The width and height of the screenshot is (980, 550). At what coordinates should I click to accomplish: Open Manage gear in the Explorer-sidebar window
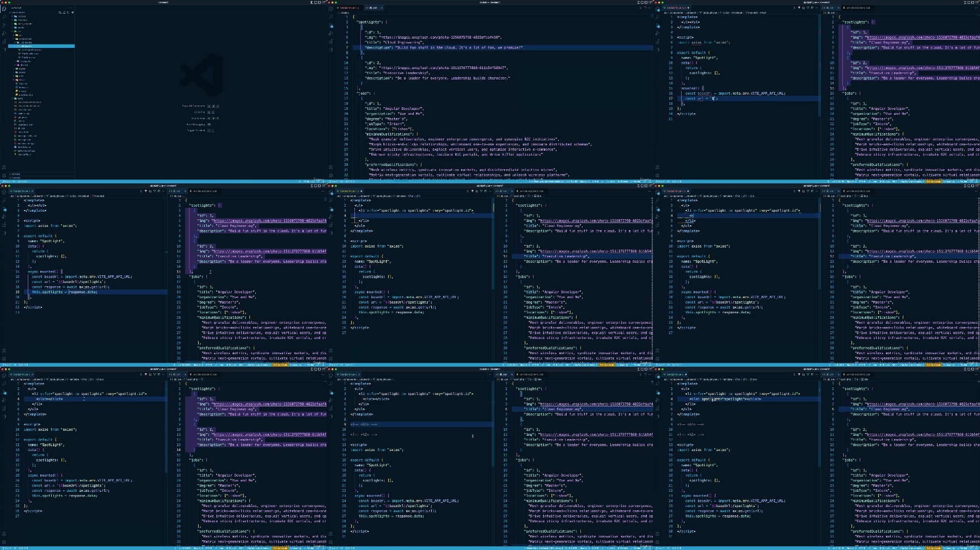click(x=4, y=175)
